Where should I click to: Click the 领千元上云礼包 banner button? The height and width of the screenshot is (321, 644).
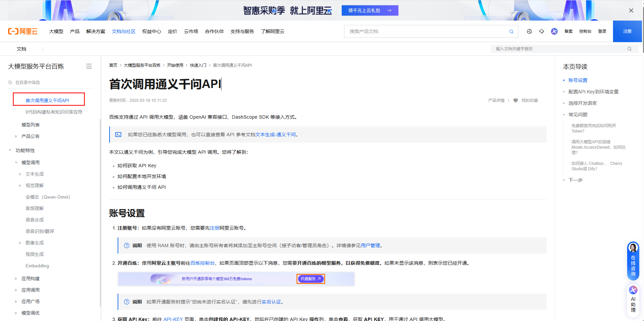[370, 10]
